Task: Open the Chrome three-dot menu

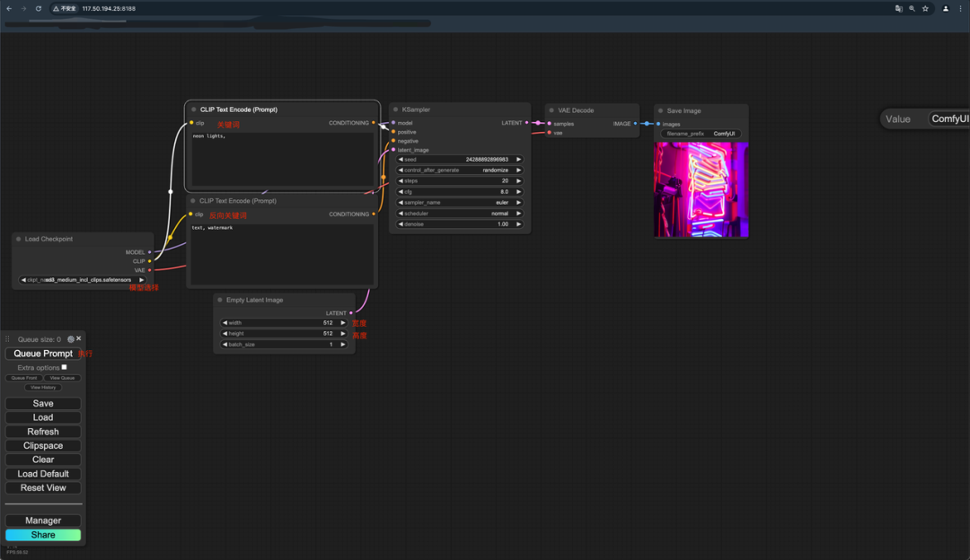Action: click(x=960, y=8)
